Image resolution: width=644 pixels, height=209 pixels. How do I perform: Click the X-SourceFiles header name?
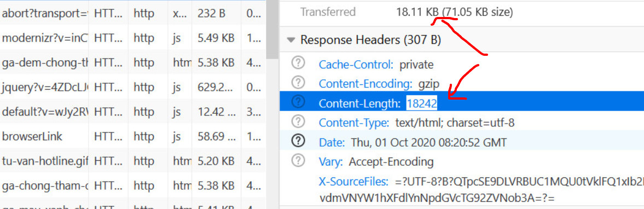tap(353, 181)
